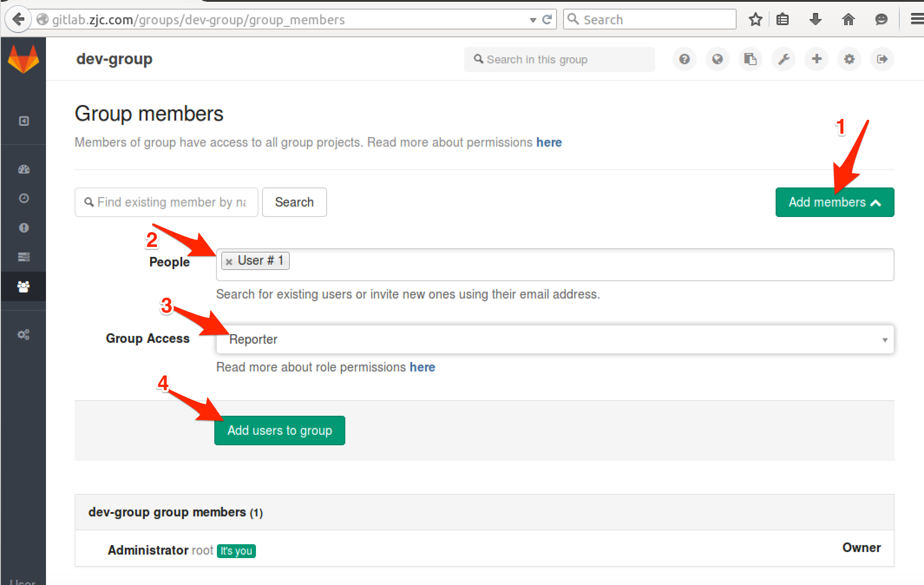924x585 pixels.
Task: Click the role permissions here link
Action: click(x=424, y=367)
